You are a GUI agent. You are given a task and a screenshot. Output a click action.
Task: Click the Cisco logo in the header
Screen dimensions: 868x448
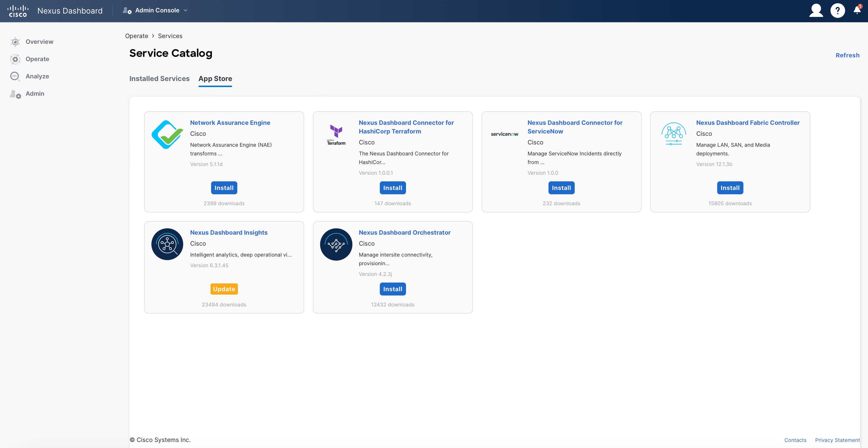18,11
